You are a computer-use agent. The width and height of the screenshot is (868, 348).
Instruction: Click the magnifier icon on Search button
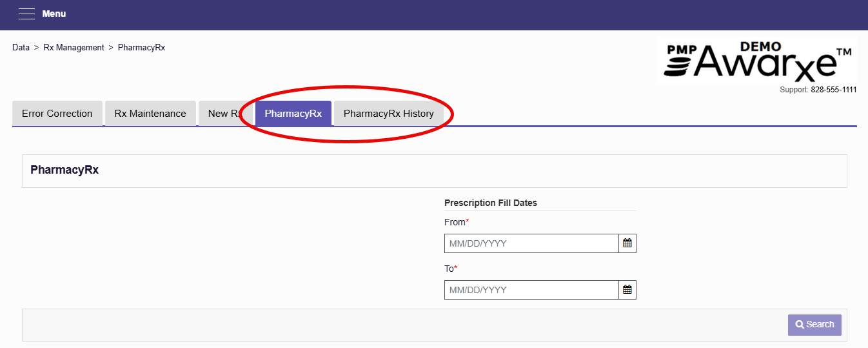800,325
